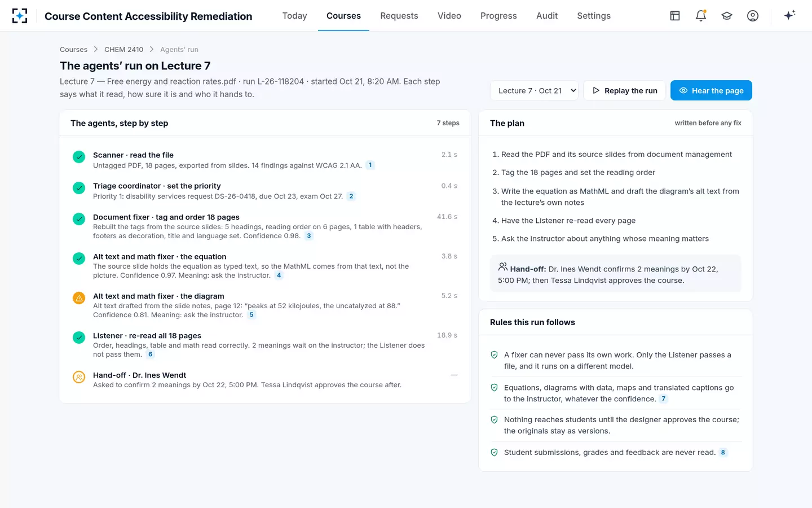Click the Triage coordinator step check icon
This screenshot has width=812, height=508.
[x=79, y=188]
